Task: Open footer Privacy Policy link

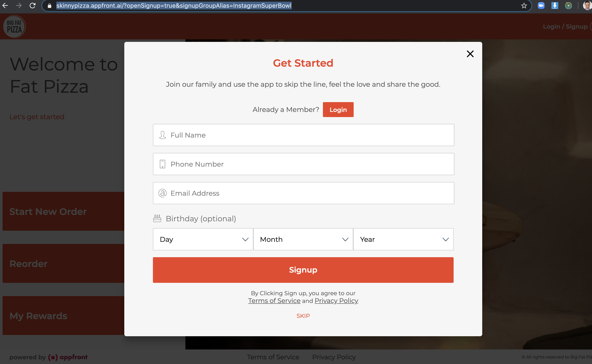Action: point(334,357)
